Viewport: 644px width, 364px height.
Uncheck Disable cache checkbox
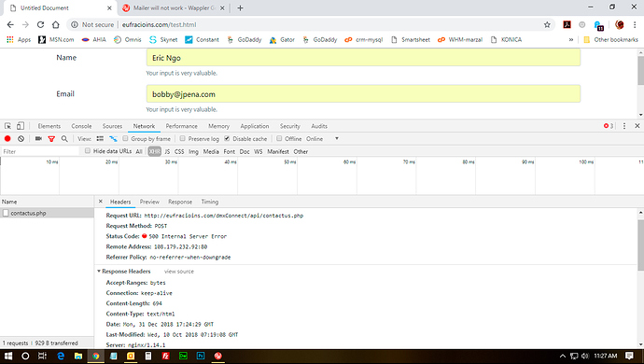pos(227,138)
